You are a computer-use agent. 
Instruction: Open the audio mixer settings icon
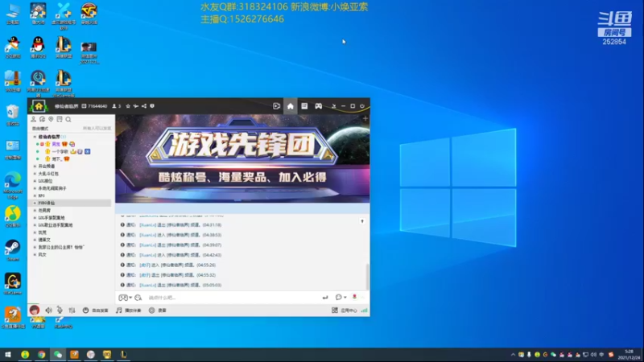(72, 311)
